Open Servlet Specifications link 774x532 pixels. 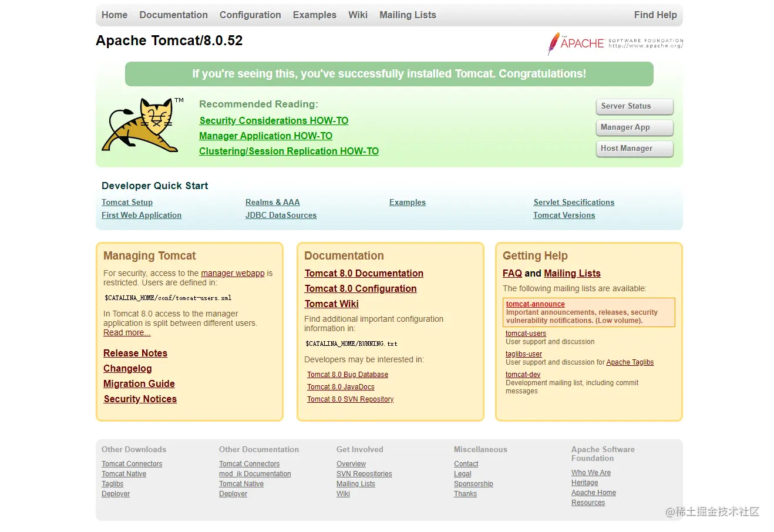click(574, 202)
